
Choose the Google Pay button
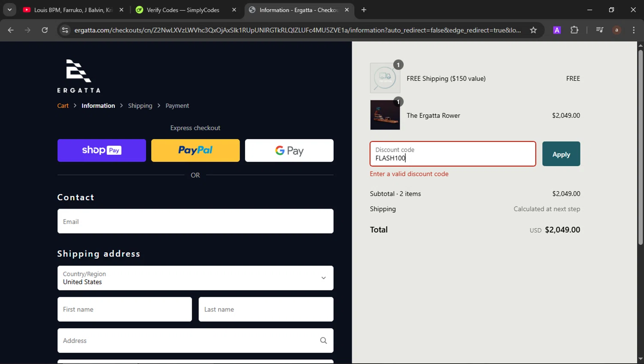289,150
